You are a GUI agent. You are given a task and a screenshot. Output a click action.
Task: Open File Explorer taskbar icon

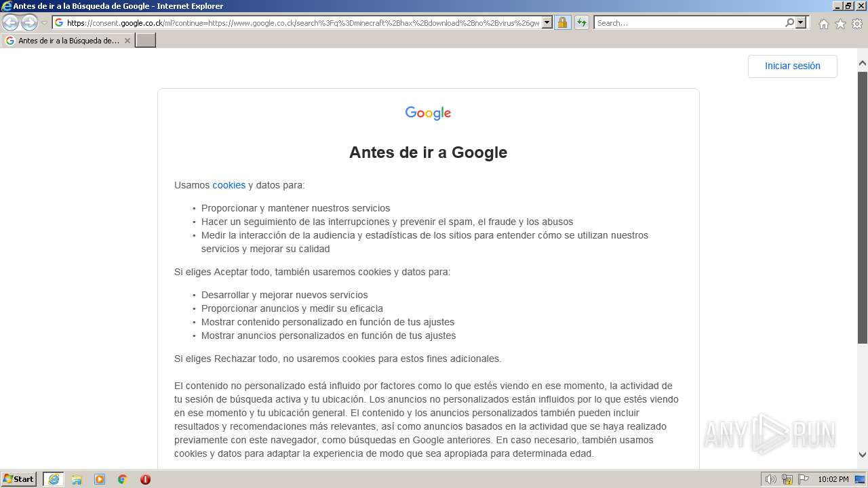pos(77,479)
